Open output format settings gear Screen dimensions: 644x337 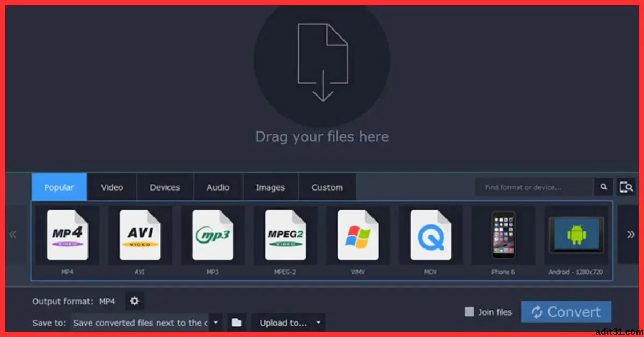pyautogui.click(x=135, y=301)
